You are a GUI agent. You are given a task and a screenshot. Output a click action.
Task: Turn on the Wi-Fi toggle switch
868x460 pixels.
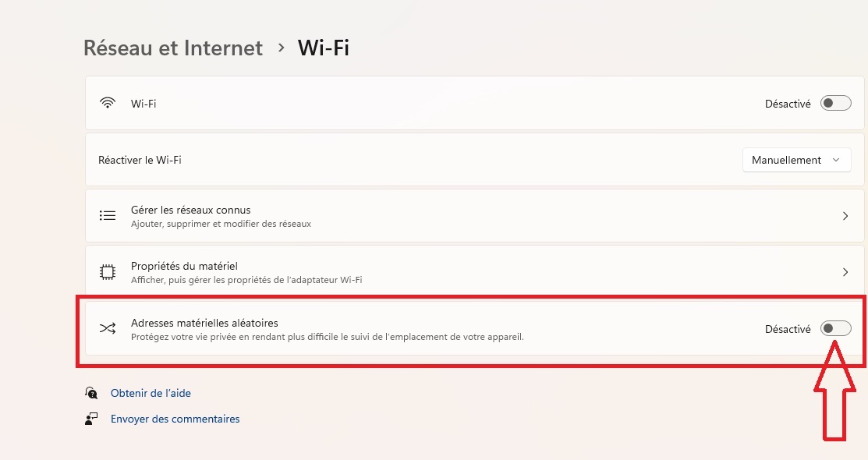(x=835, y=103)
